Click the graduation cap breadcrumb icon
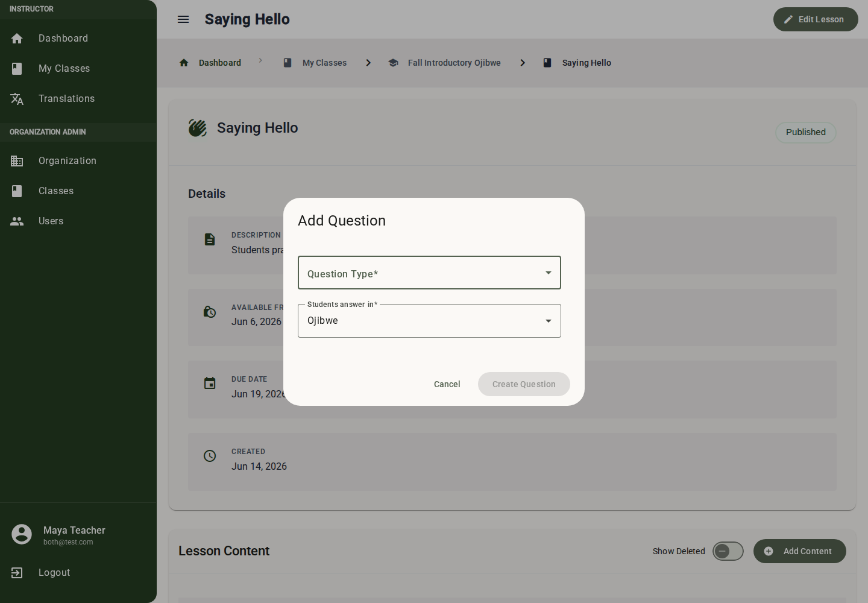The height and width of the screenshot is (603, 868). pos(393,63)
